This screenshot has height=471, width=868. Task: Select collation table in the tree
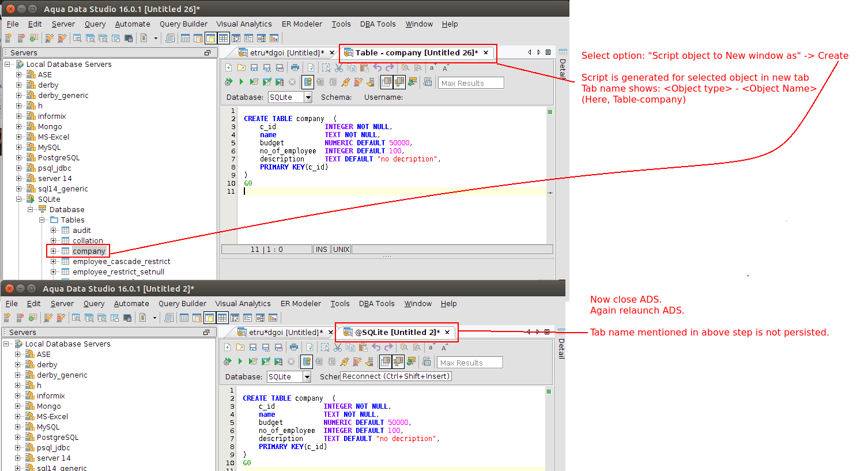coord(88,241)
